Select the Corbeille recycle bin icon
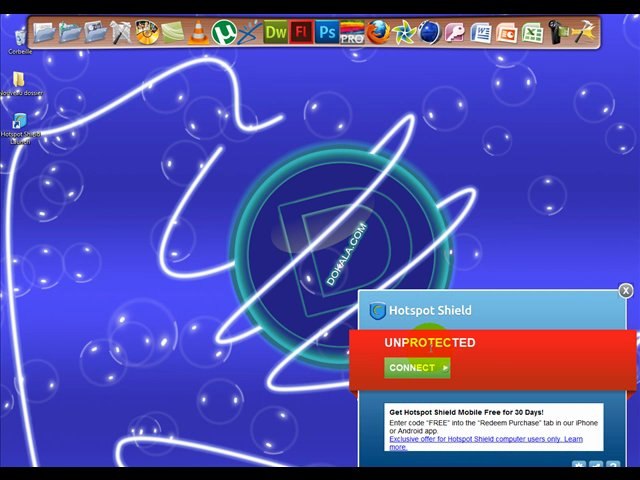The image size is (640, 480). tap(19, 41)
